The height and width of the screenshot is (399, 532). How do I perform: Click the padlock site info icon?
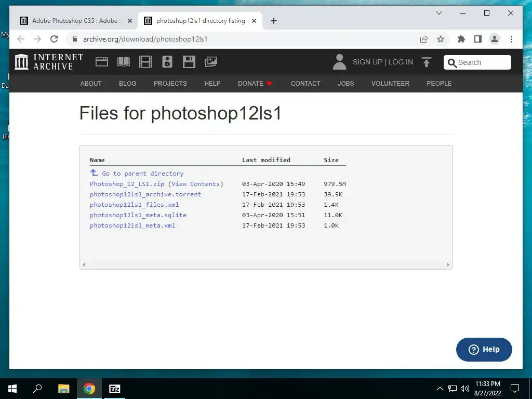[75, 39]
